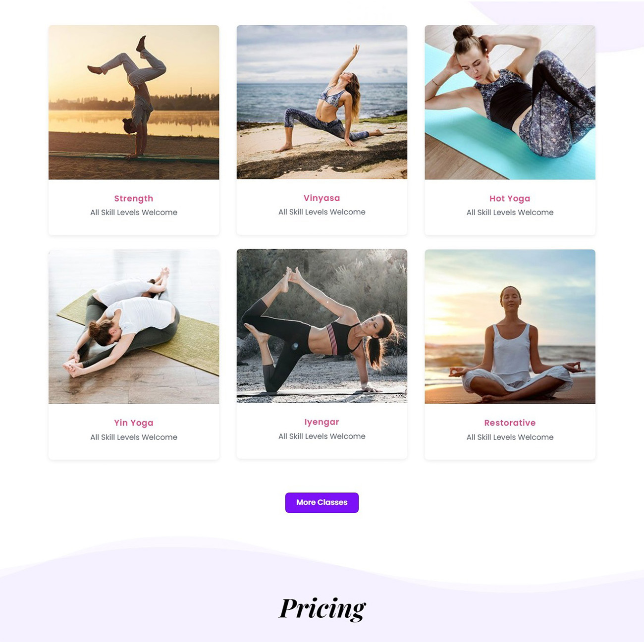
Task: Click skill level text under Strength
Action: [x=134, y=213]
